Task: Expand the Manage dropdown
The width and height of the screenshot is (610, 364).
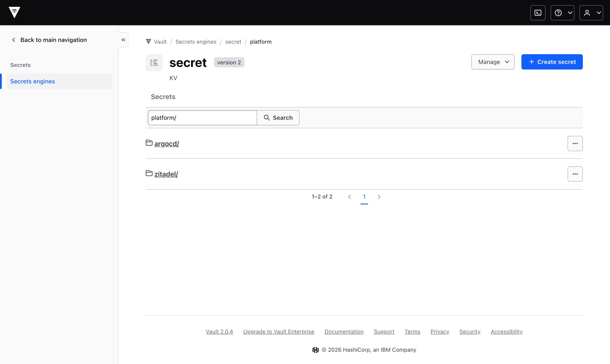Action: point(493,62)
